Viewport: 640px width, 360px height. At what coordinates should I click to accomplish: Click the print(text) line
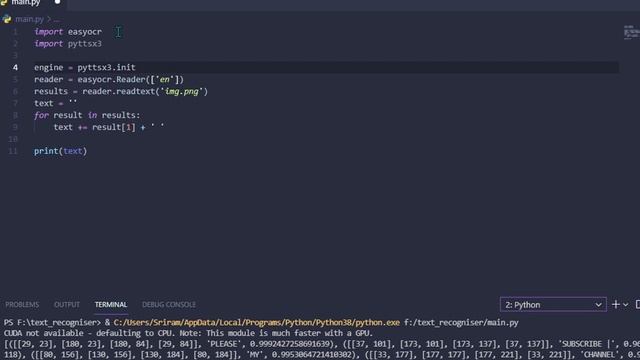(x=60, y=151)
